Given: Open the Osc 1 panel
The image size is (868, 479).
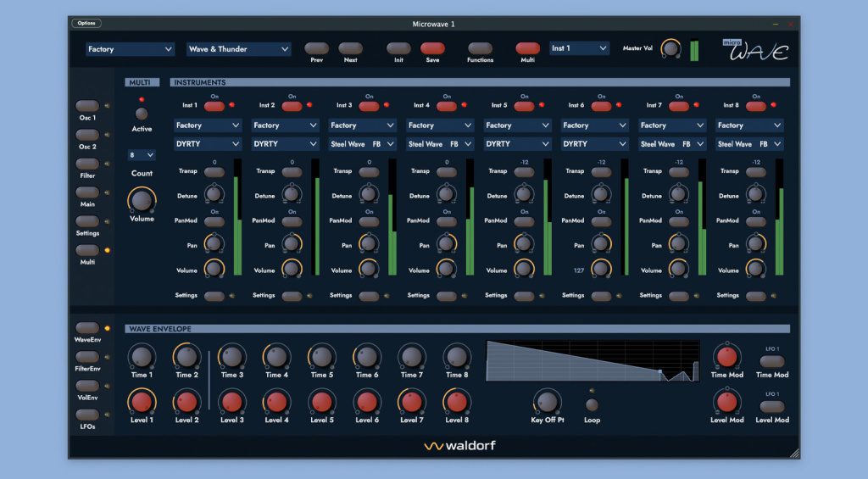Looking at the screenshot, I should (x=87, y=106).
